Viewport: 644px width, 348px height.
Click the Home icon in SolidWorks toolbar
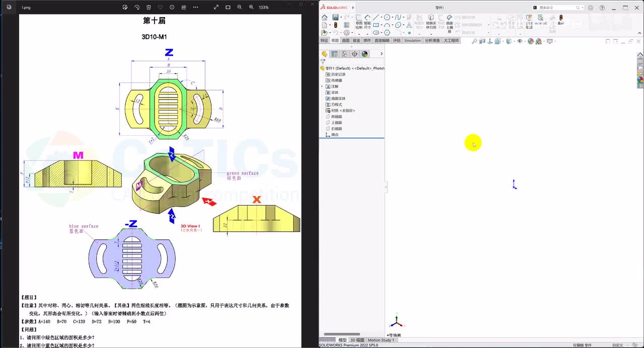(325, 18)
